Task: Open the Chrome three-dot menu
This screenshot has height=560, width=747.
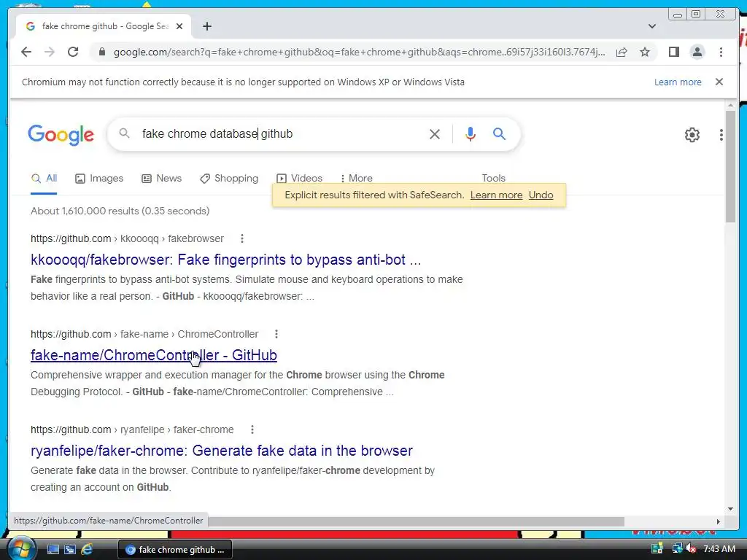Action: [x=721, y=52]
